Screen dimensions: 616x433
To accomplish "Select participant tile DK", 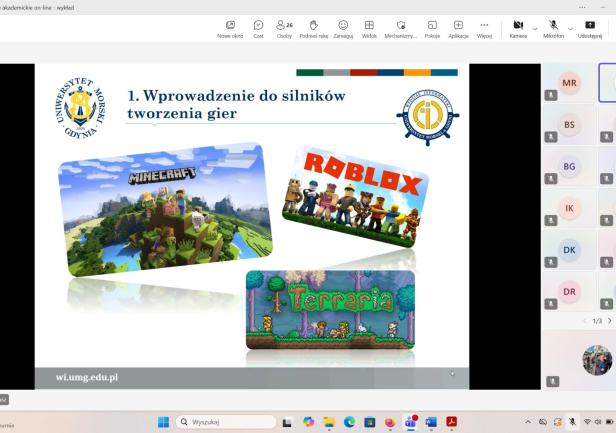I will coord(569,250).
